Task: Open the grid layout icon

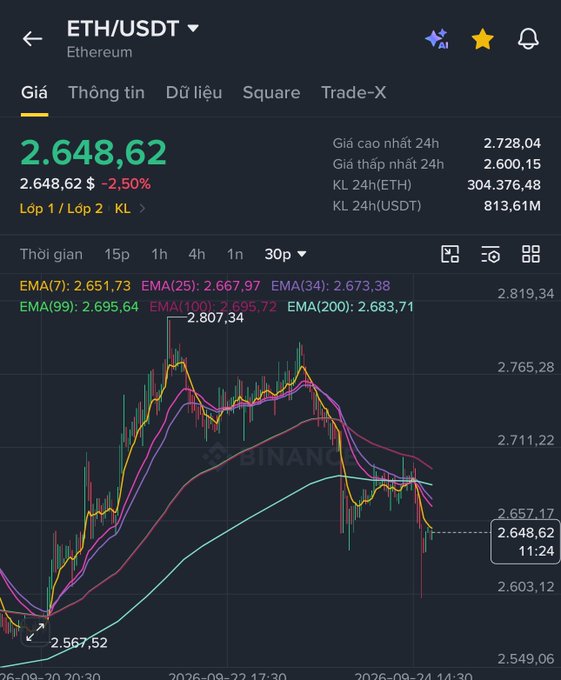Action: (x=531, y=254)
